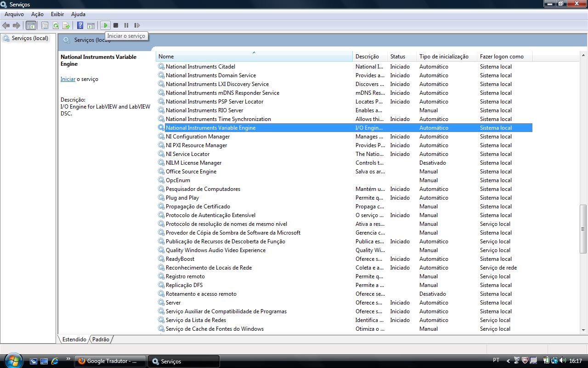Open the Ação menu
The height and width of the screenshot is (368, 588).
pyautogui.click(x=37, y=14)
